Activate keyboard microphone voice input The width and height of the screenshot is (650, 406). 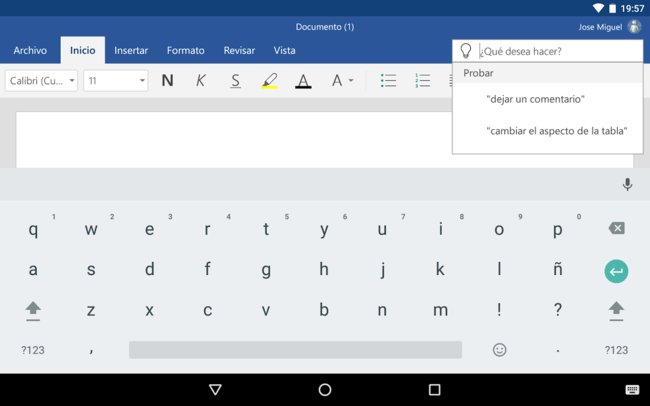tap(627, 185)
